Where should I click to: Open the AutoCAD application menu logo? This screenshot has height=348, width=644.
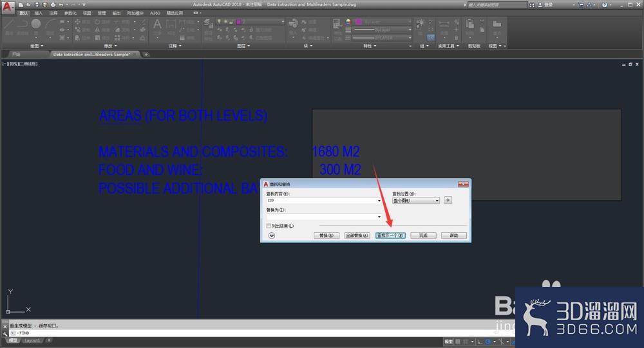point(8,8)
